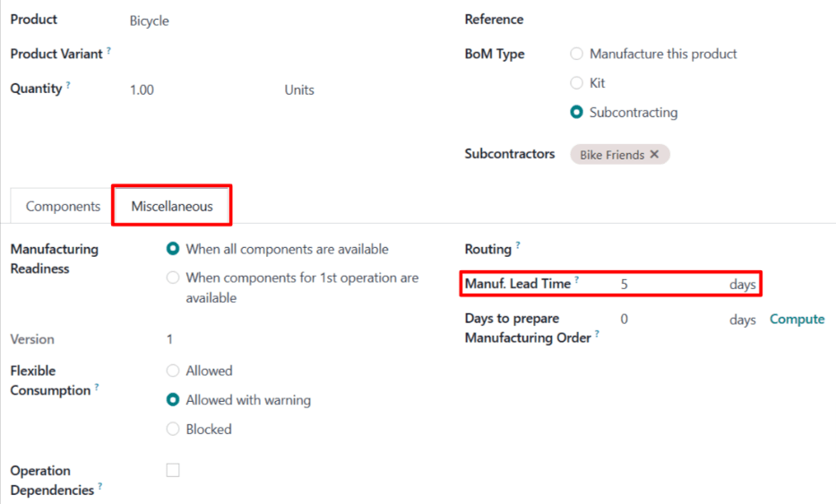Set Flexible Consumption to Allowed

[173, 371]
